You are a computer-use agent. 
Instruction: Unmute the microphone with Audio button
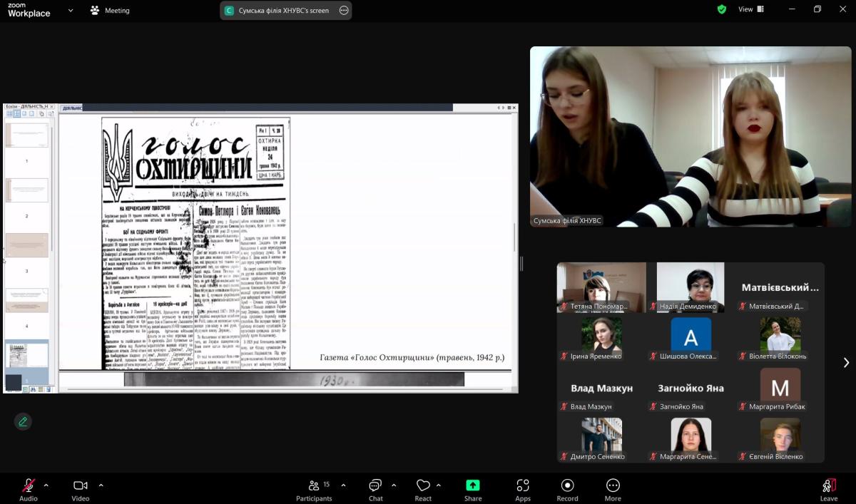[29, 488]
